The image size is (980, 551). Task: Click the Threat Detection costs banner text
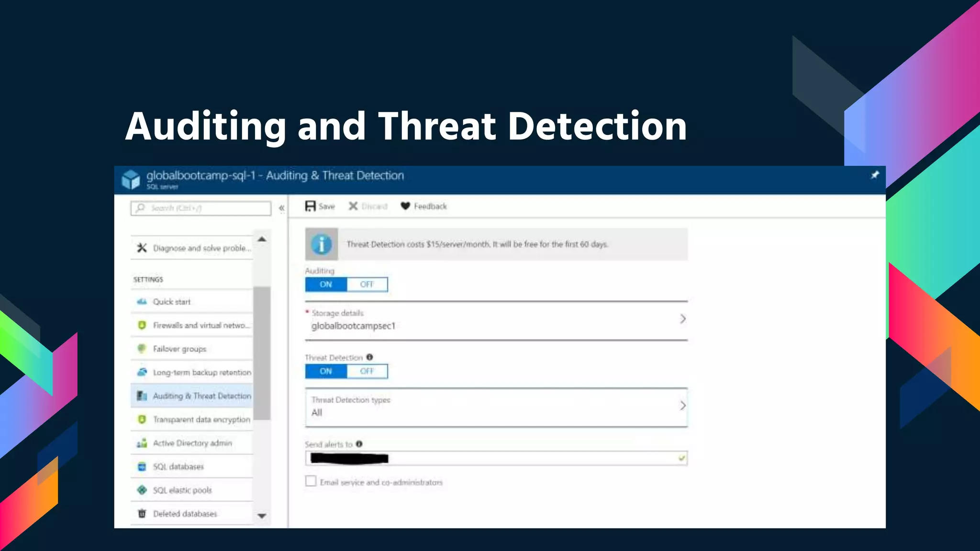pos(477,244)
